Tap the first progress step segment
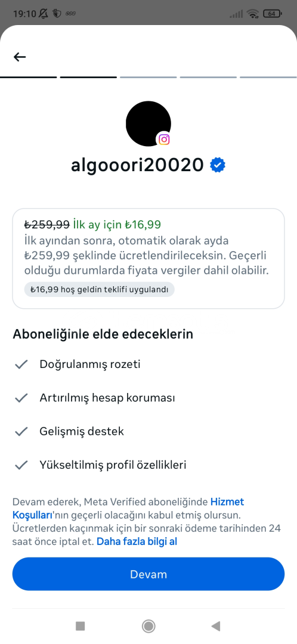The width and height of the screenshot is (297, 644). tap(29, 77)
